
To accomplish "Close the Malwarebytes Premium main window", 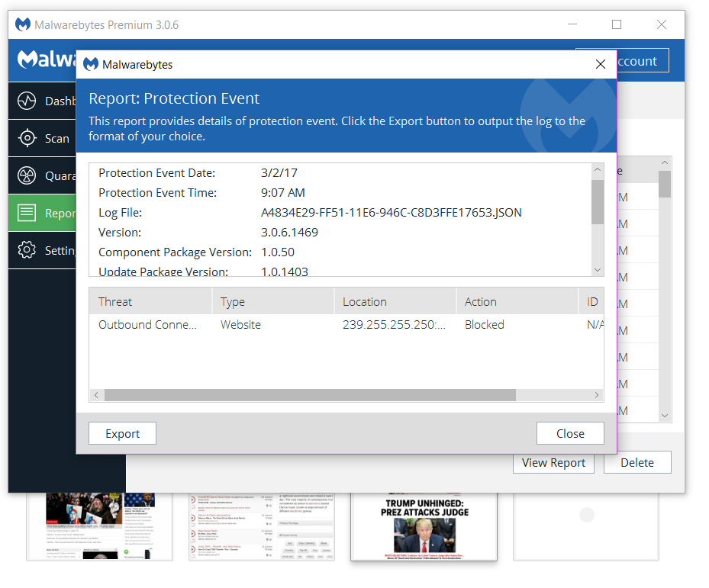I will pyautogui.click(x=662, y=24).
